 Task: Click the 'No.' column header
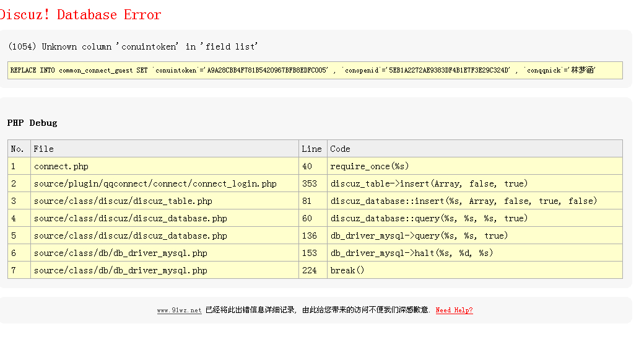(x=19, y=149)
